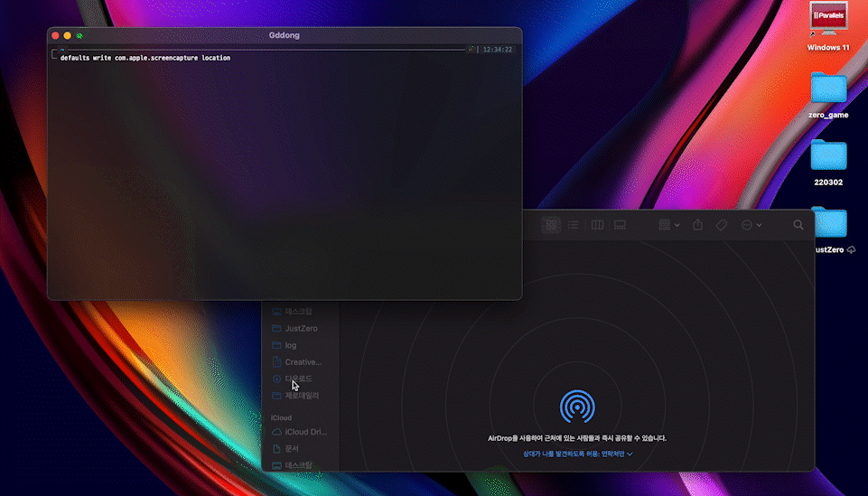Click the defaults write command line in terminal
This screenshot has height=496, width=868.
tap(145, 58)
